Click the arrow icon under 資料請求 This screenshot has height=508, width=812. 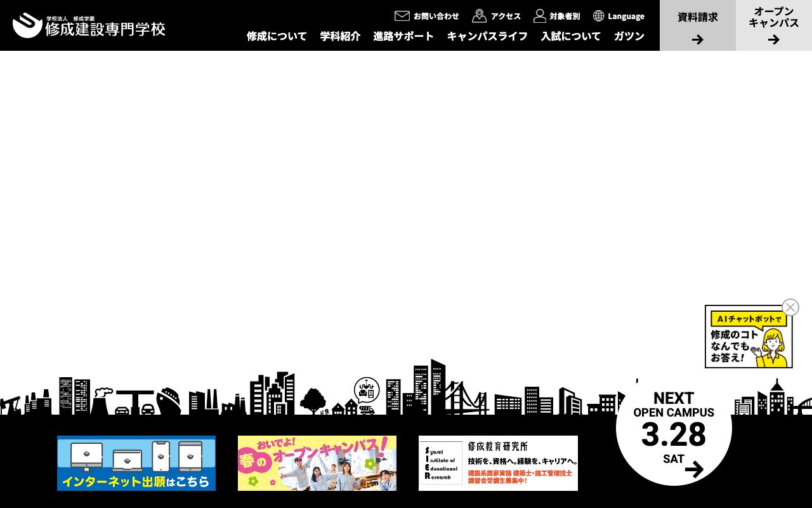tap(697, 39)
